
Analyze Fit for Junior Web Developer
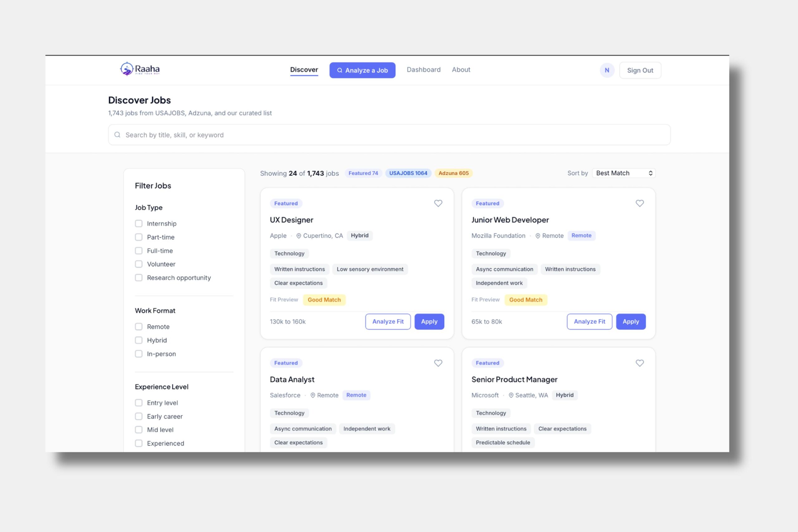click(589, 322)
